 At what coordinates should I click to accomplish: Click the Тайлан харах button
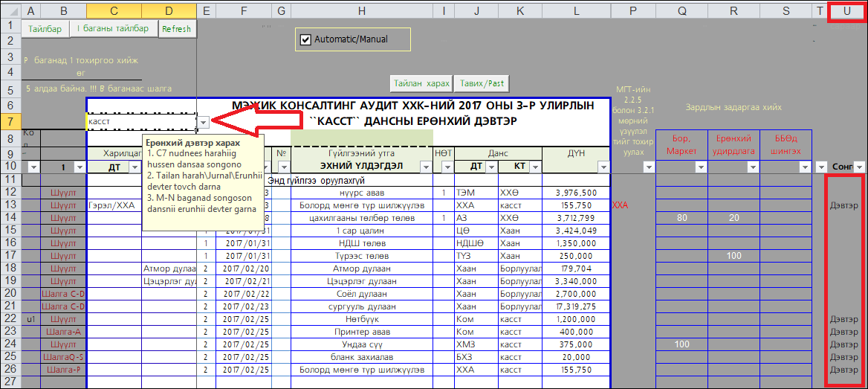pos(421,83)
